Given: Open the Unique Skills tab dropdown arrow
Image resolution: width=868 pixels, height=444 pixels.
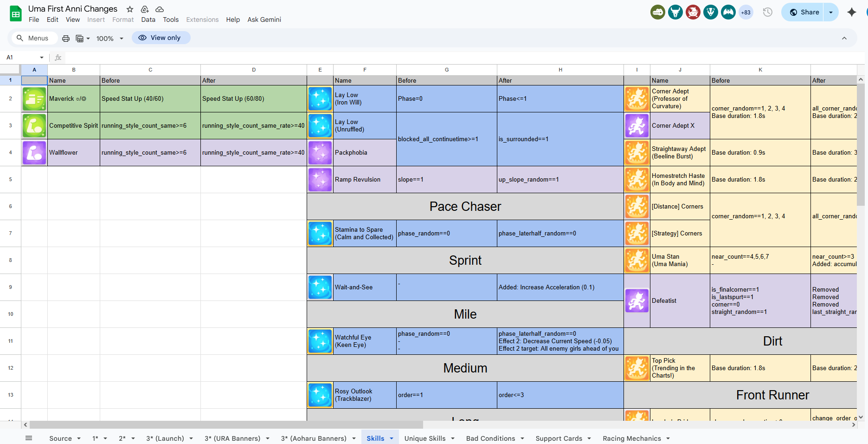Looking at the screenshot, I should click(x=453, y=438).
